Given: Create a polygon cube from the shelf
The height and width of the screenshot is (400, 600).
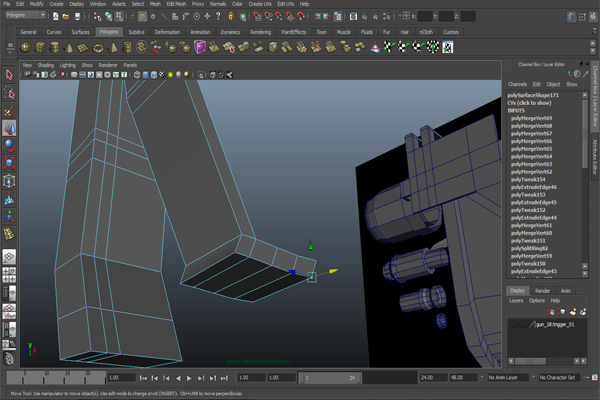Looking at the screenshot, I should pyautogui.click(x=40, y=47).
